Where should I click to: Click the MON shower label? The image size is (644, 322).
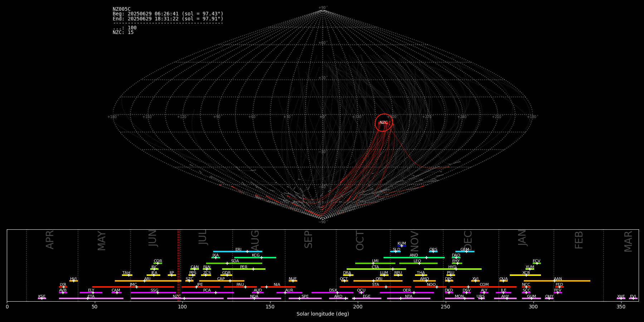point(459,297)
